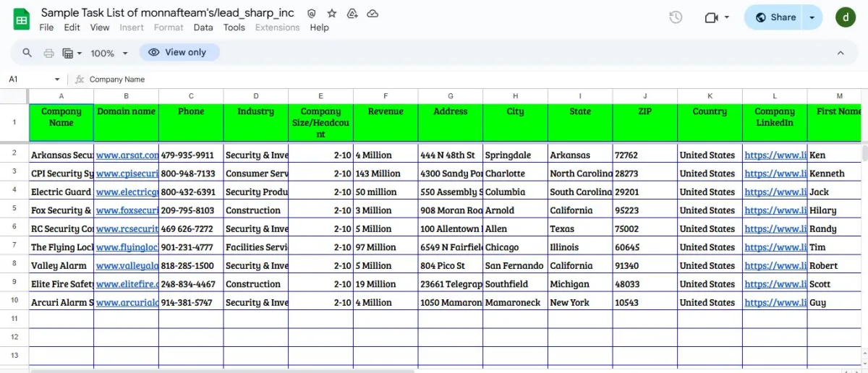The image size is (868, 373).
Task: Click the print icon
Action: tap(48, 53)
